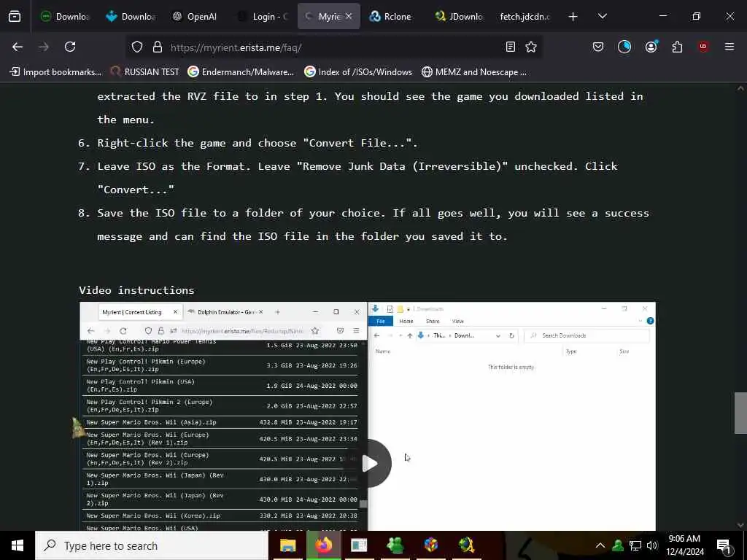This screenshot has width=747, height=560.
Task: Click the Firefox taskbar icon
Action: click(x=323, y=545)
